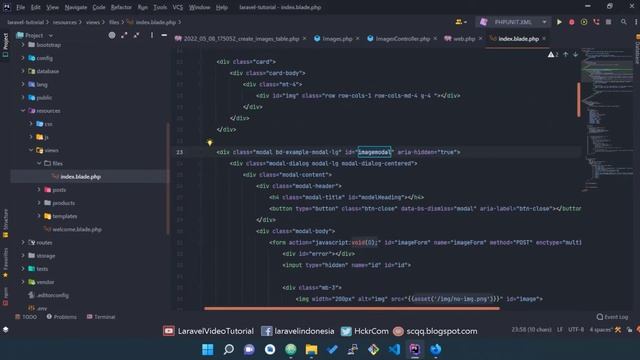Run the PHPUNIT.XML configuration with the green play icon
The height and width of the screenshot is (360, 640).
559,22
